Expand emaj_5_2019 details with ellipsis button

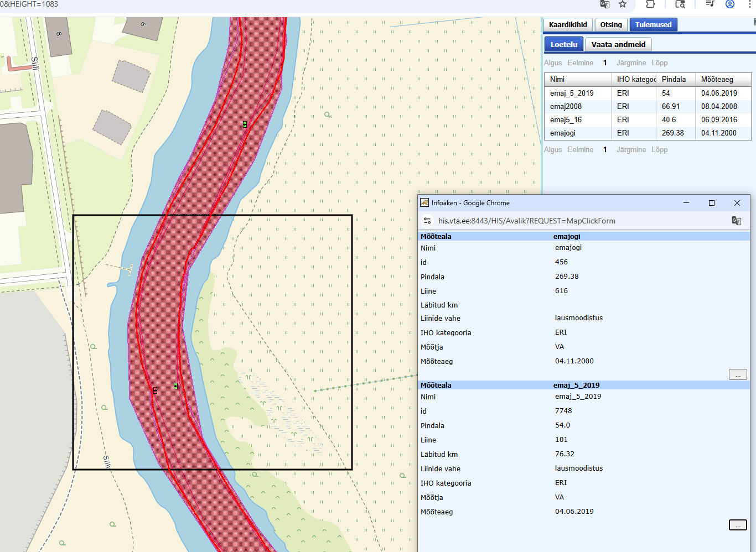738,525
